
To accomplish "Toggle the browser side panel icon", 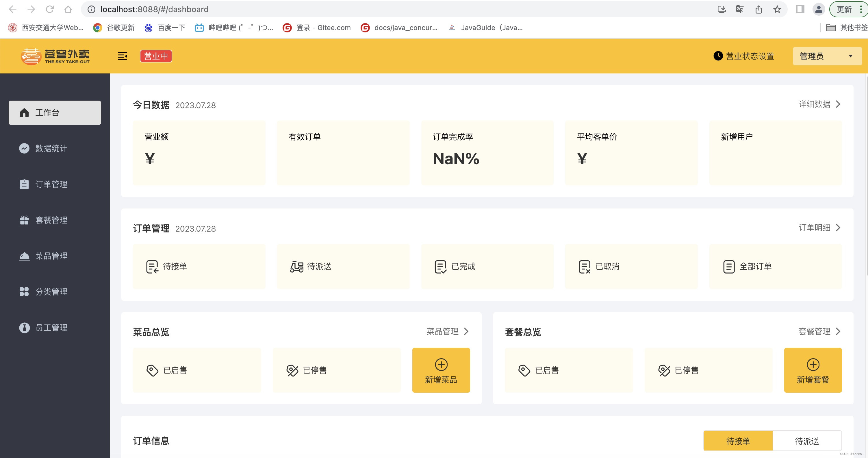I will click(x=800, y=9).
